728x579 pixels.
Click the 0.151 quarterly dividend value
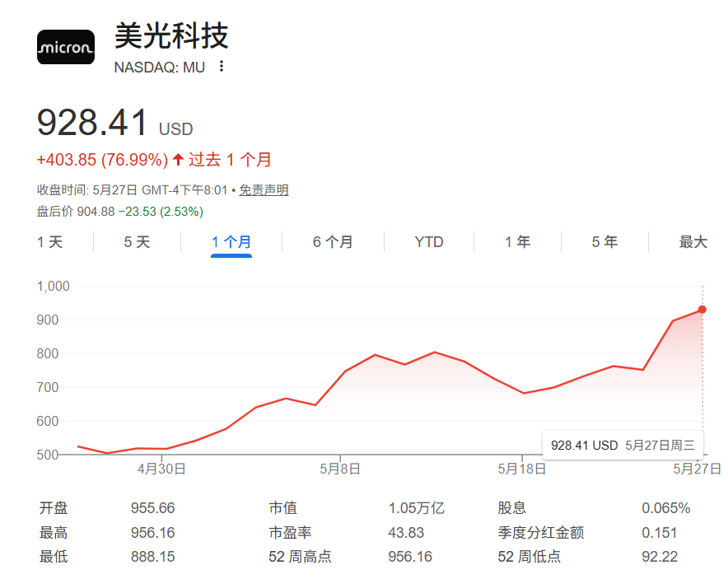pos(660,533)
